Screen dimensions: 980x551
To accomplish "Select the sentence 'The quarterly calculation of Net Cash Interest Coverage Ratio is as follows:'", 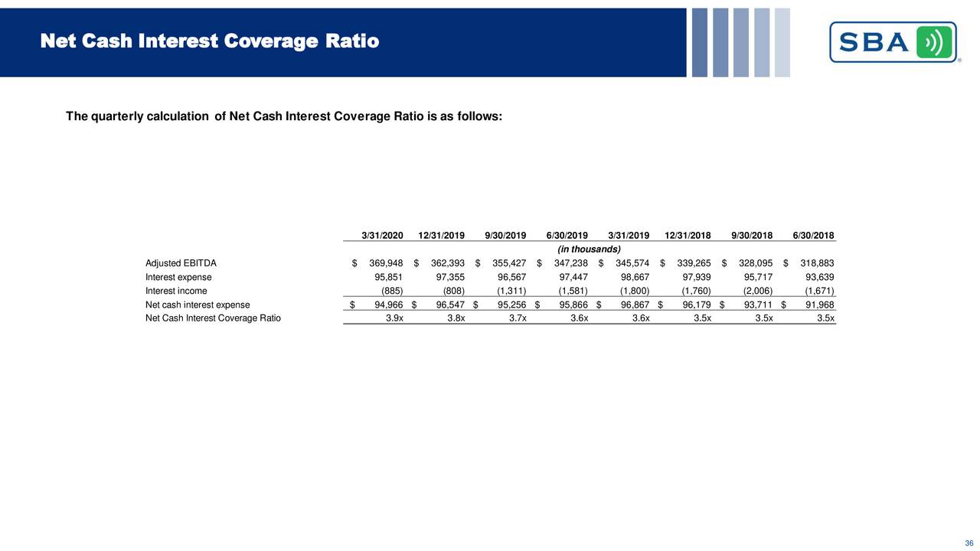I will click(284, 116).
